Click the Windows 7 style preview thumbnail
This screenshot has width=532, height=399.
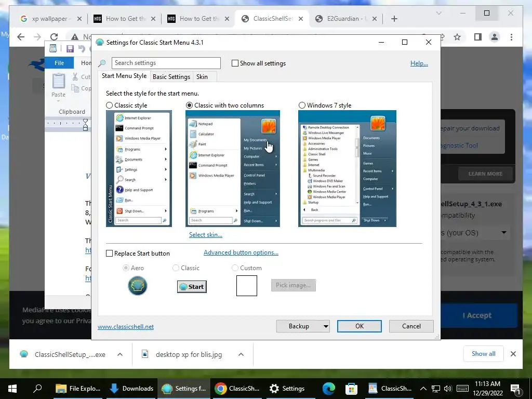pyautogui.click(x=347, y=169)
